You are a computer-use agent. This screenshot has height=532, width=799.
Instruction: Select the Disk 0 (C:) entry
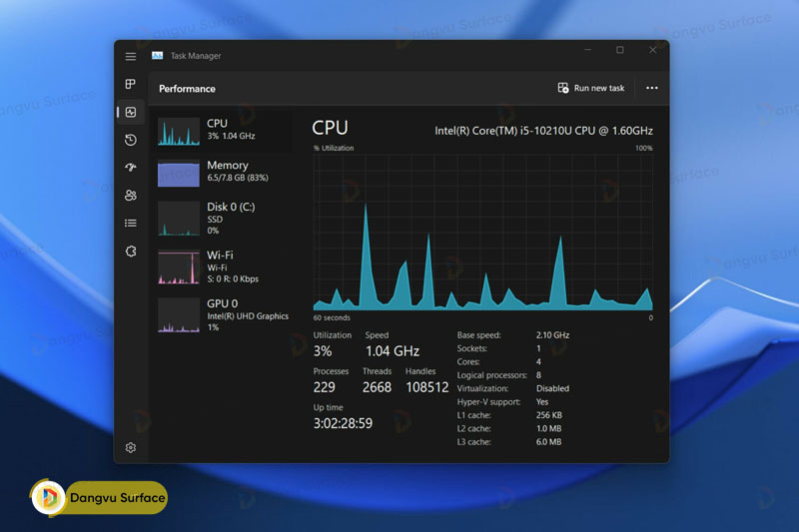(223, 218)
